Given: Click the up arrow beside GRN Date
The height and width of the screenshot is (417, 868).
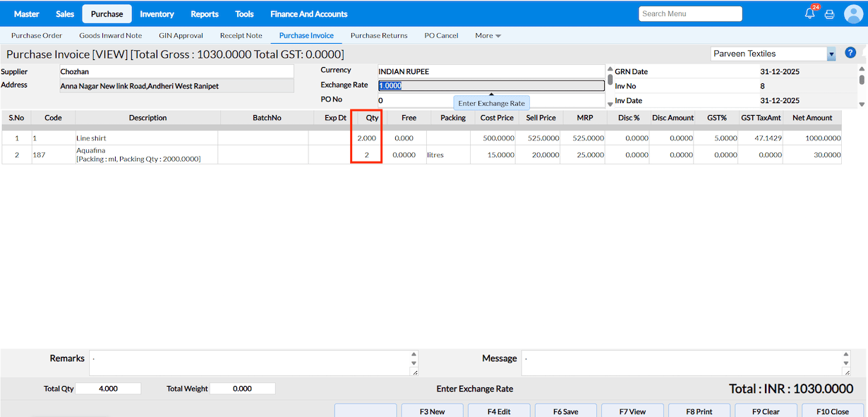Looking at the screenshot, I should point(610,69).
